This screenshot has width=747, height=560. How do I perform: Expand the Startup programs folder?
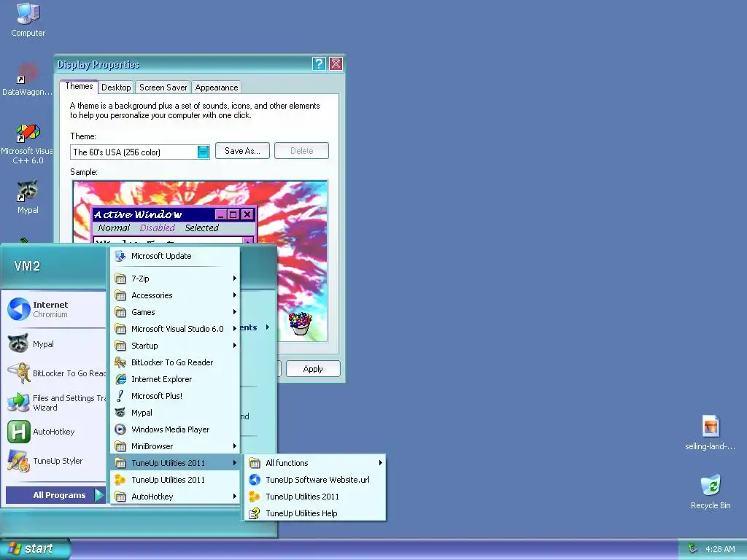(x=175, y=346)
